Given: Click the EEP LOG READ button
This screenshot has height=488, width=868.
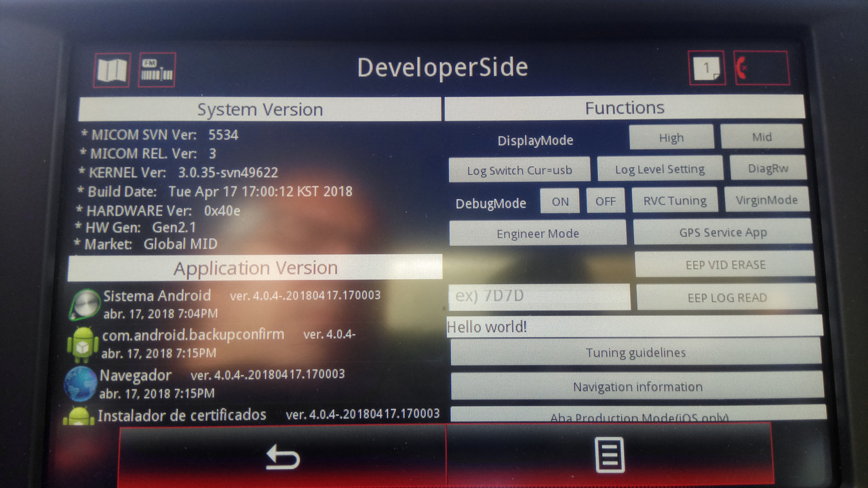Looking at the screenshot, I should (727, 297).
